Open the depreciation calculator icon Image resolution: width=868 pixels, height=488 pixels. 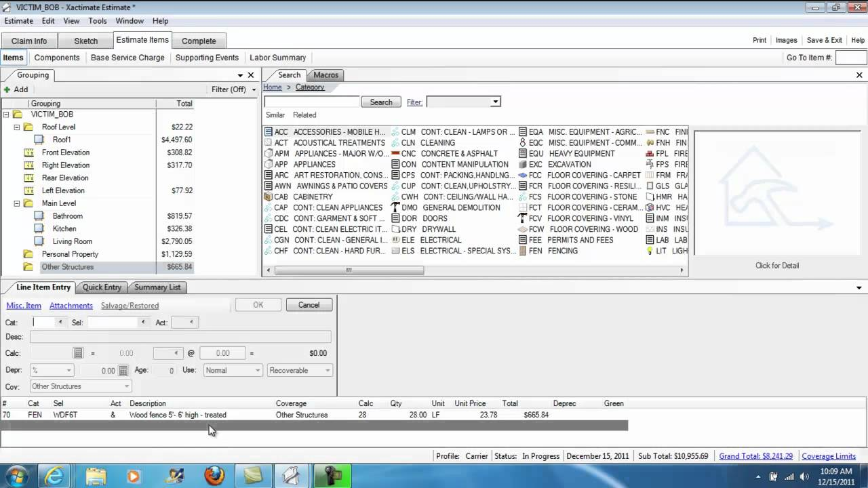coord(123,371)
